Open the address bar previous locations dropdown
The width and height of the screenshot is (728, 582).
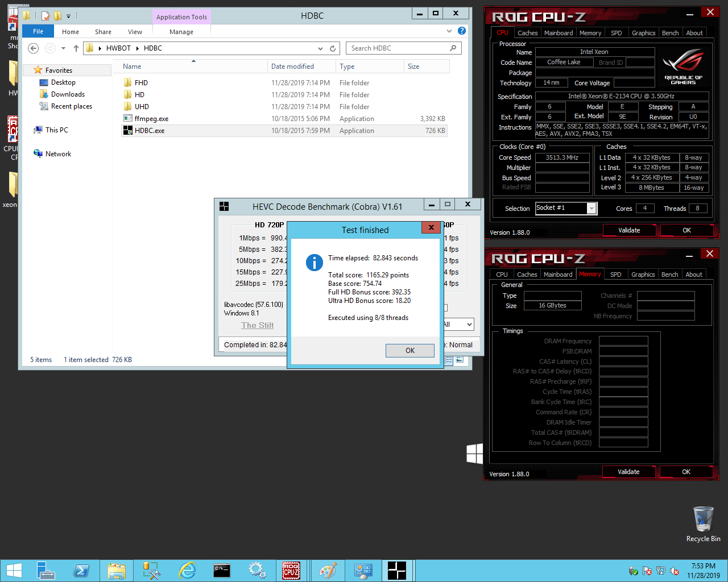click(320, 48)
